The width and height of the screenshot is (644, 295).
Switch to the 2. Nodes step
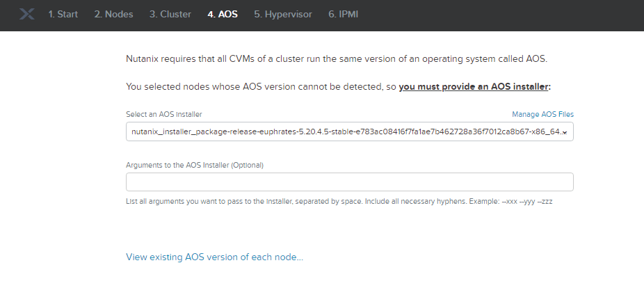(113, 15)
